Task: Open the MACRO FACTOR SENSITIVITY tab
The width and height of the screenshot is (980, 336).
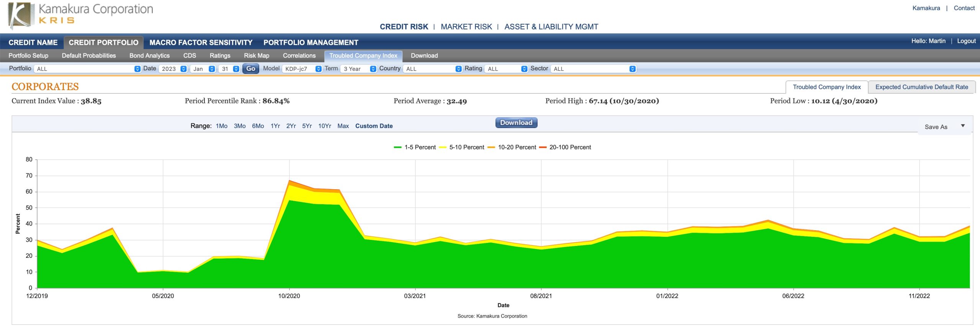Action: coord(201,43)
